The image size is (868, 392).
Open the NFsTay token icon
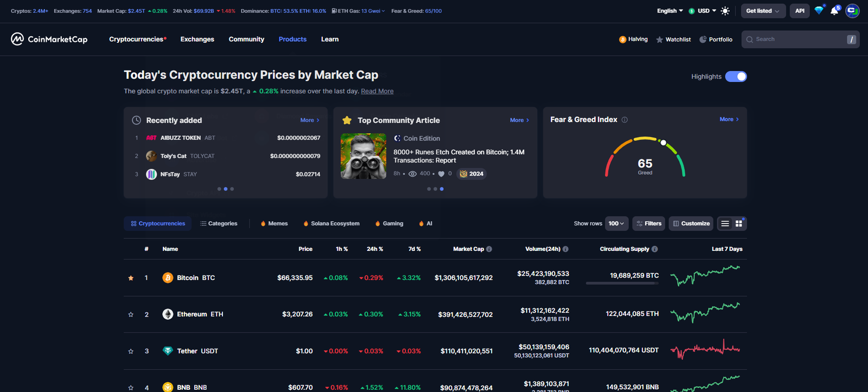pyautogui.click(x=151, y=174)
